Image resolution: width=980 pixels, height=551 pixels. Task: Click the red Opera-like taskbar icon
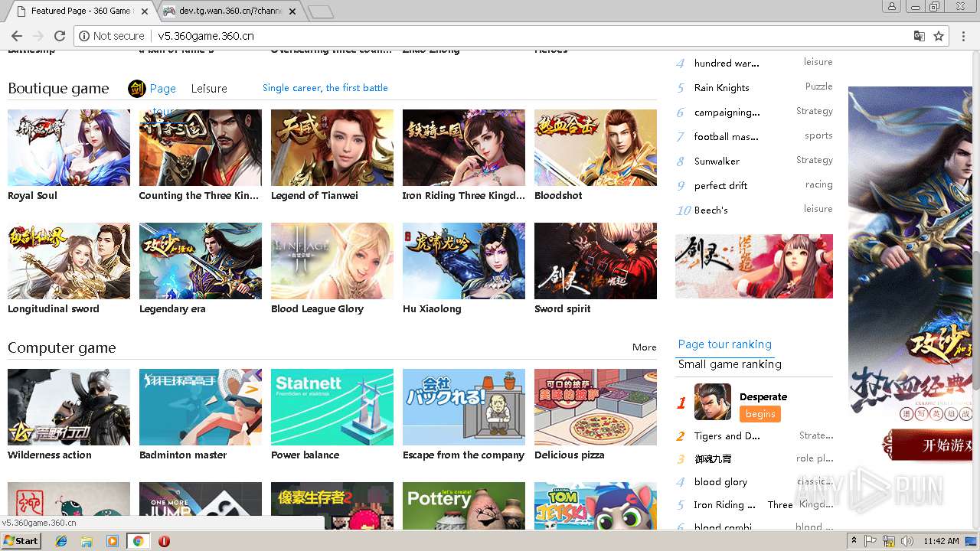click(164, 541)
